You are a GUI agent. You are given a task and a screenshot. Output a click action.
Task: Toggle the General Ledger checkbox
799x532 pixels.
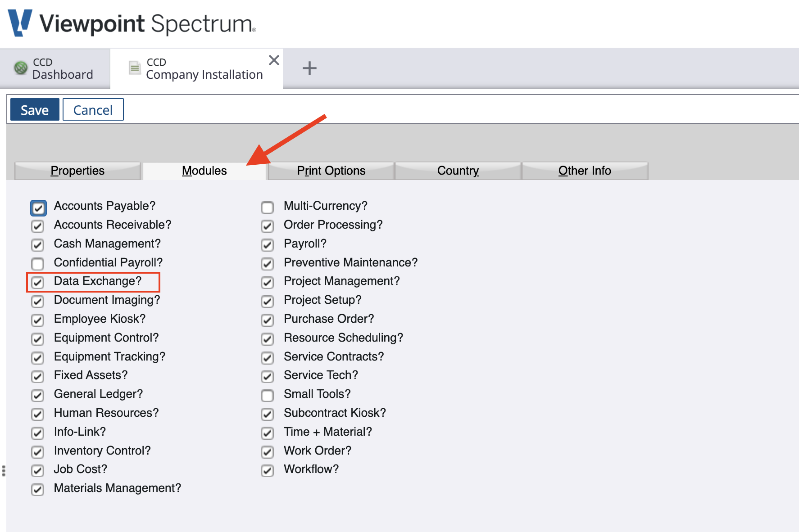click(x=38, y=395)
